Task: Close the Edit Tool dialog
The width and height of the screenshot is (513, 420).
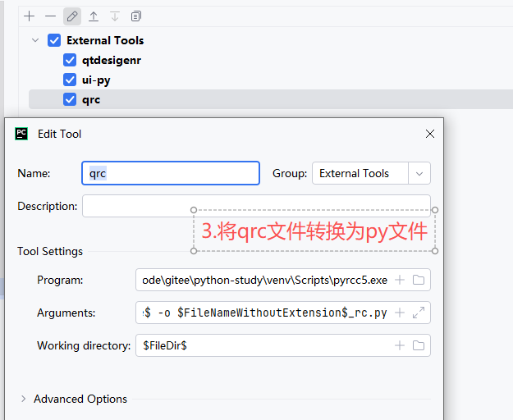Action: (430, 134)
